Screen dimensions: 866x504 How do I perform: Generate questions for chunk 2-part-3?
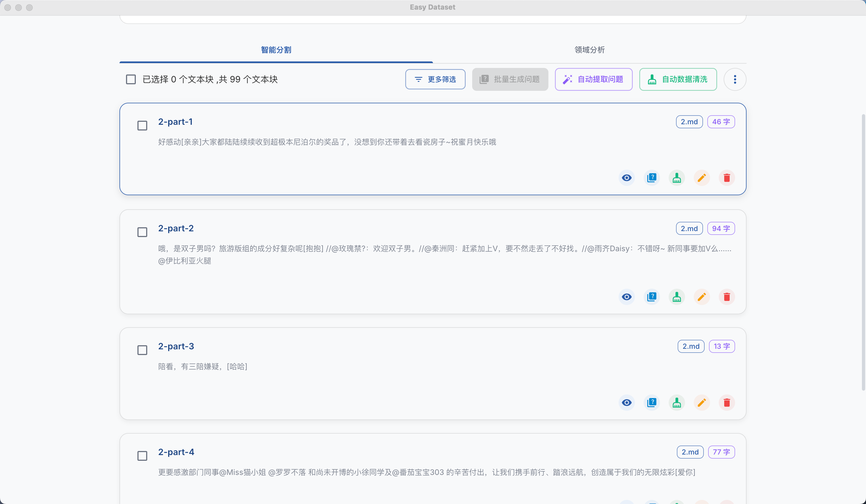click(x=652, y=403)
